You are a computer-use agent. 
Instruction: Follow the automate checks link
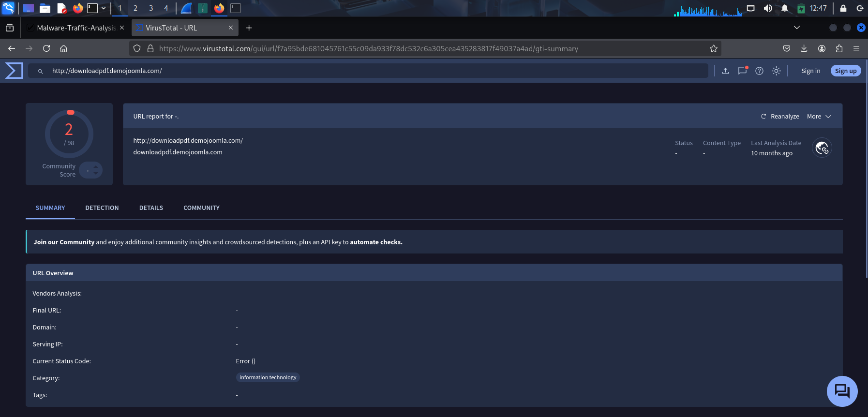[x=376, y=242]
